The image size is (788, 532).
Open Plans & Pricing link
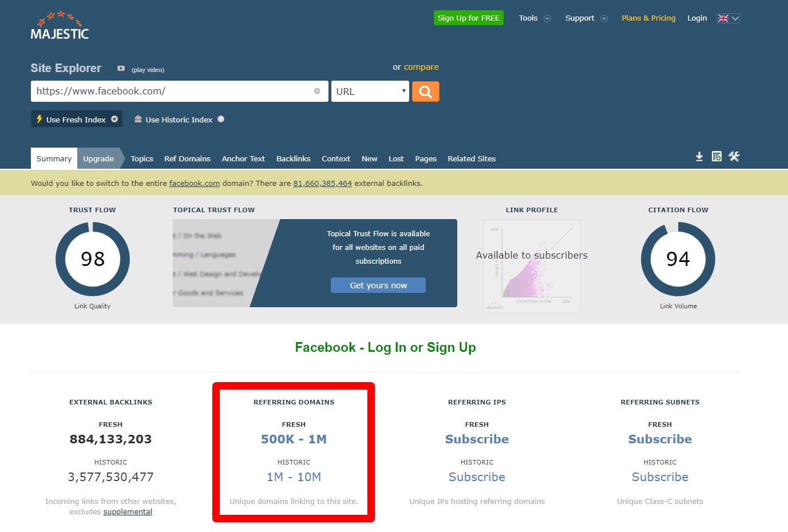pyautogui.click(x=648, y=18)
